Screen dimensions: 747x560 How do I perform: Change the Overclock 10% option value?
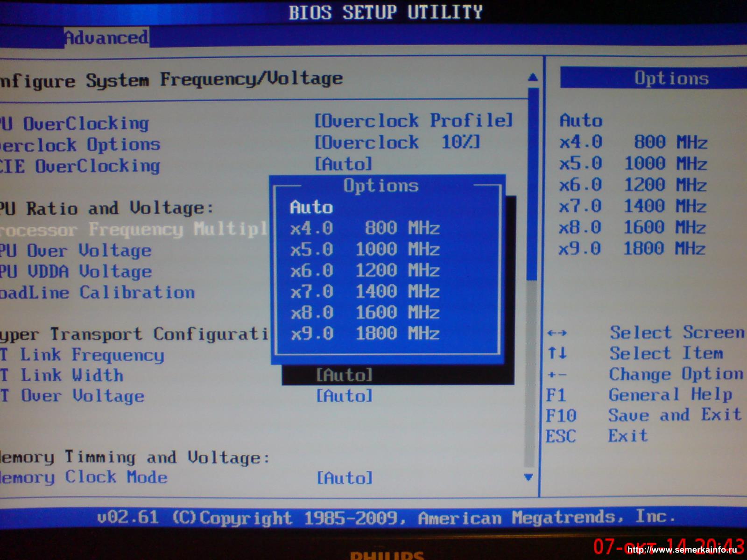tap(397, 142)
